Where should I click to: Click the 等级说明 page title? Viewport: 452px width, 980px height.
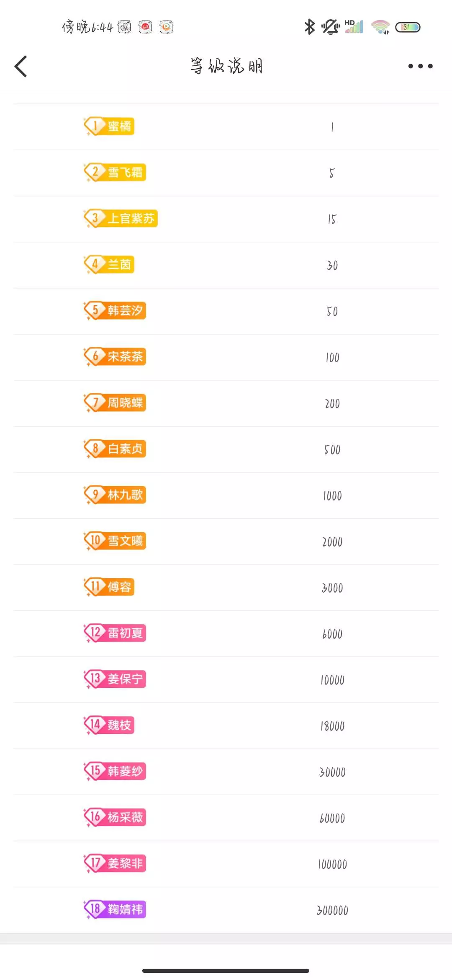click(226, 66)
